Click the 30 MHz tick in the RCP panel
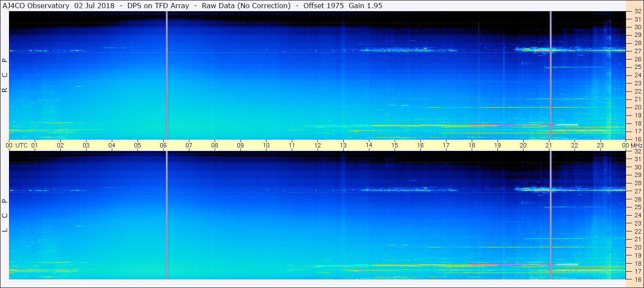Screen dimensions: 644x288 pyautogui.click(x=638, y=27)
